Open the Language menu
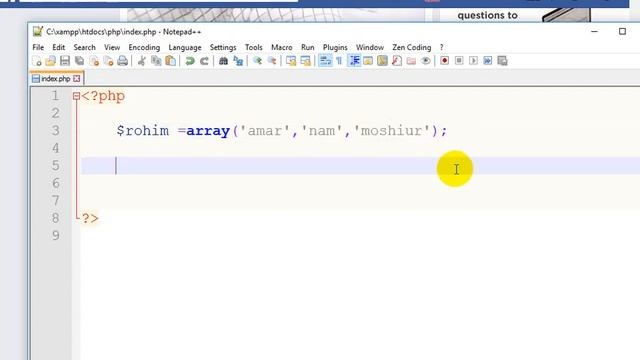Image resolution: width=640 pixels, height=360 pixels. [x=185, y=47]
